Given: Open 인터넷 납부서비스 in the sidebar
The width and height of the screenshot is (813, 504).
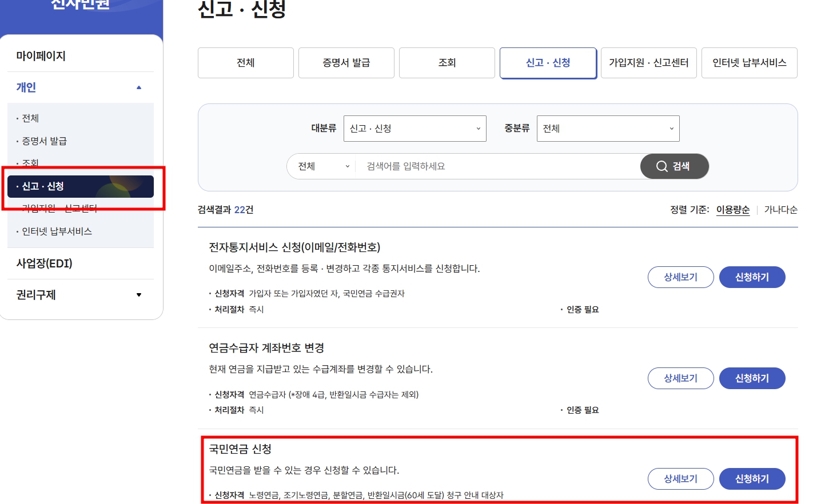Looking at the screenshot, I should [57, 231].
